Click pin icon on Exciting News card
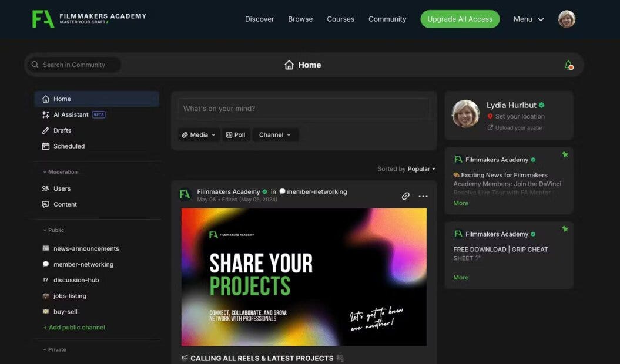This screenshot has width=620, height=364. [565, 154]
